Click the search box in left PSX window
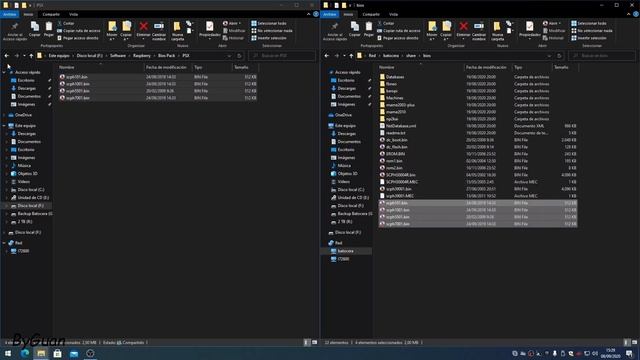Viewport: 640px width, 360px height. (x=282, y=56)
